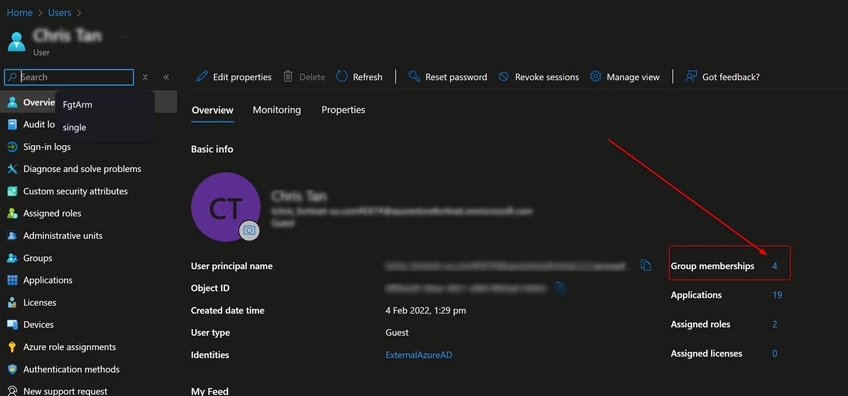This screenshot has width=848, height=396.
Task: Open the ExternalAzureAD identity link
Action: [x=419, y=355]
